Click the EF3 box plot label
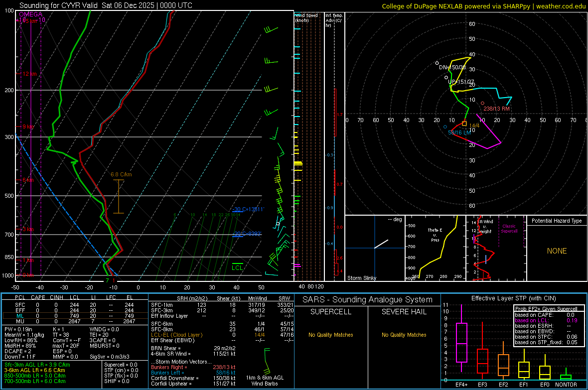The height and width of the screenshot is (390, 588). click(482, 385)
